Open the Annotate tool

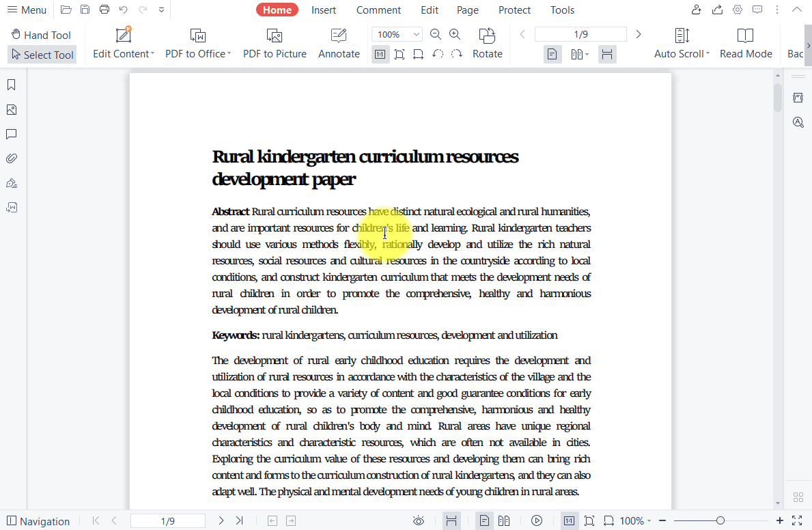339,42
